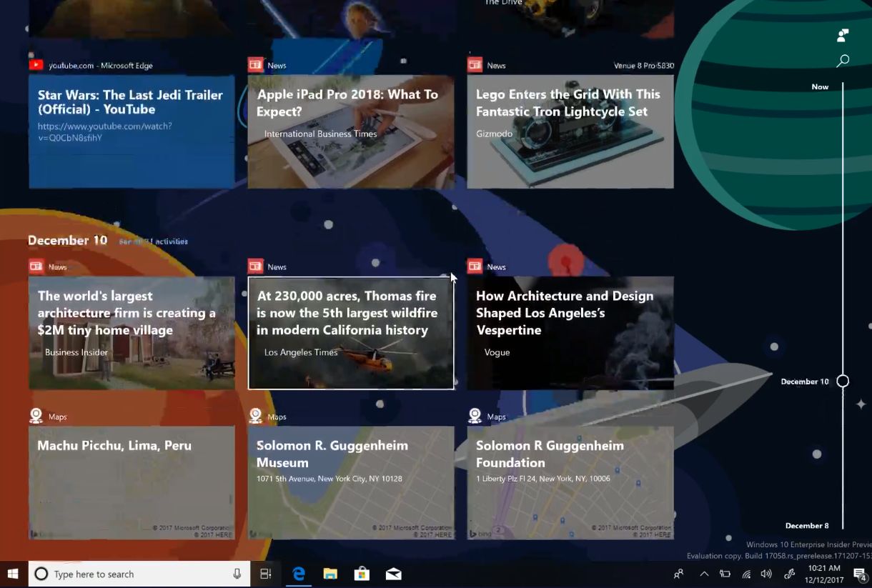This screenshot has width=872, height=588.
Task: Click the Los Angeles Times source label
Action: click(x=301, y=352)
